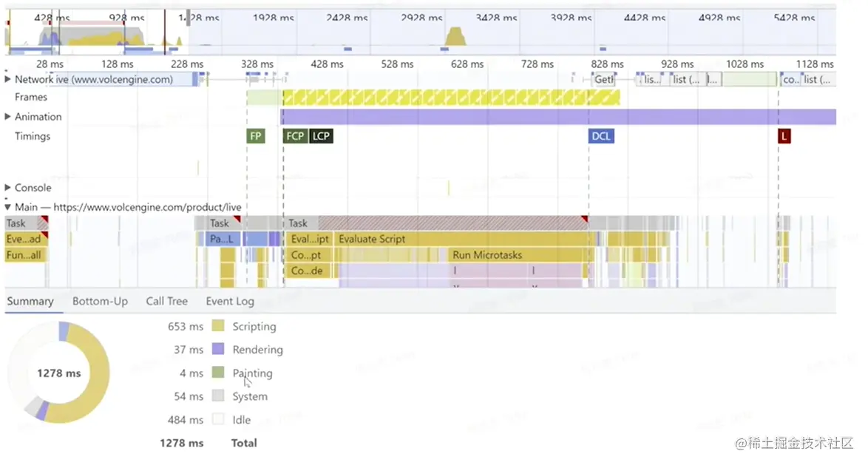The image size is (868, 465).
Task: Click the Rendering legend label
Action: (x=257, y=350)
